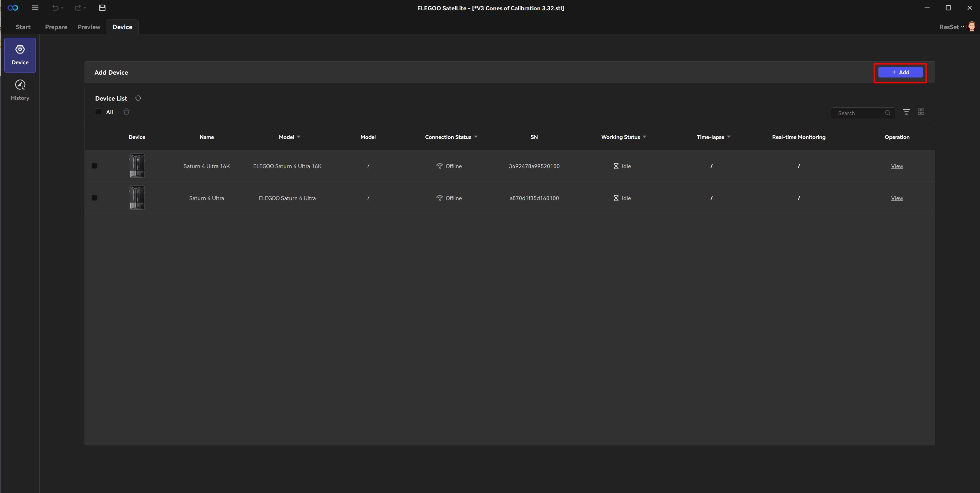Screen dimensions: 980x493
Task: Open the ResSet account dropdown
Action: click(951, 27)
